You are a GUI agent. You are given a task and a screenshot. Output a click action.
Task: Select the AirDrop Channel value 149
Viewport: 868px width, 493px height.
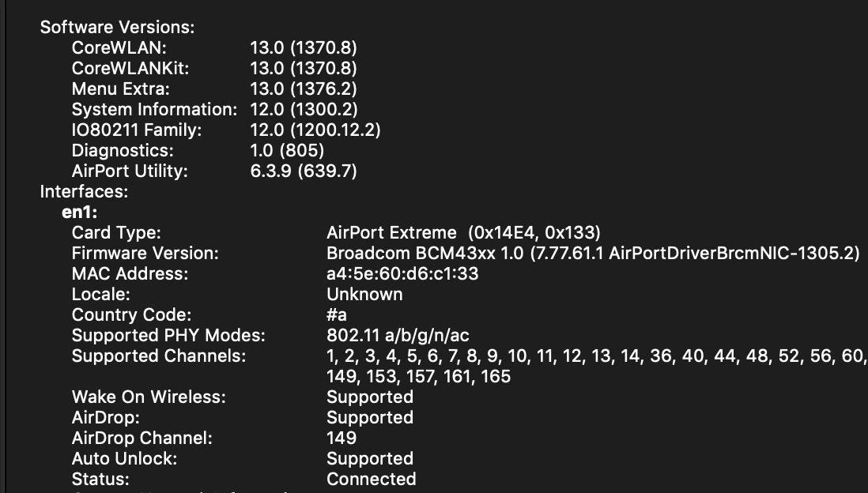point(342,438)
